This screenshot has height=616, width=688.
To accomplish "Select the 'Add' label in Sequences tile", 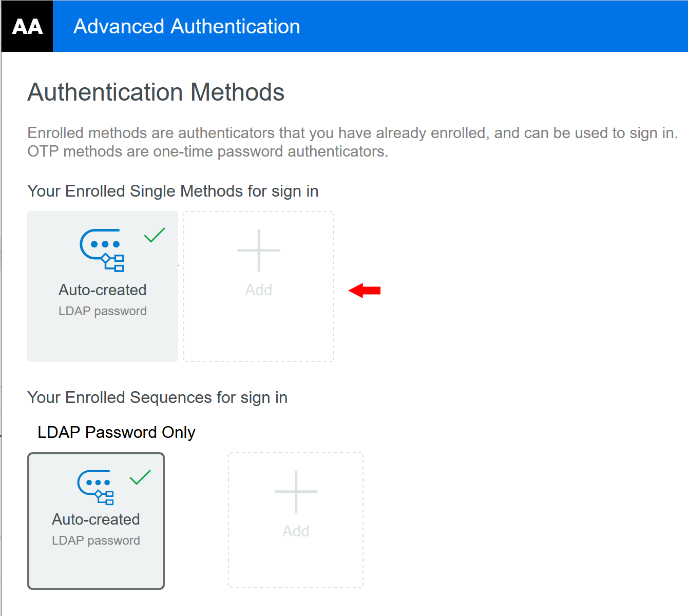I will [x=296, y=531].
